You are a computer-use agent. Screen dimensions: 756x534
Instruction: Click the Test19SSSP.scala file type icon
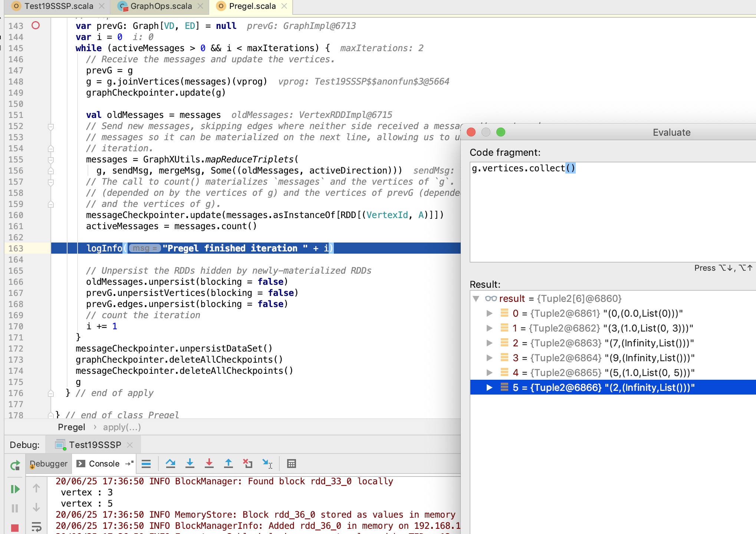(16, 6)
